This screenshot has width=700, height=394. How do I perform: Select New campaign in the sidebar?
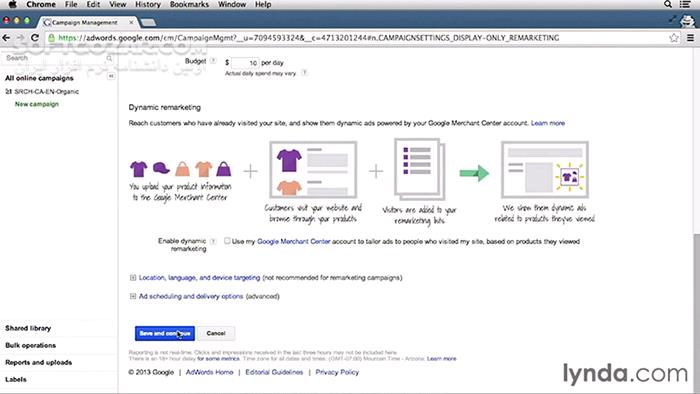coord(37,104)
